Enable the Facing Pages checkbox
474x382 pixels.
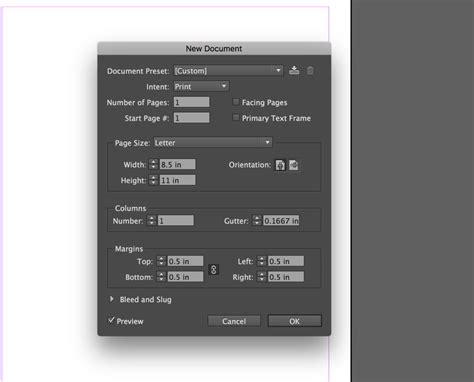tap(236, 102)
